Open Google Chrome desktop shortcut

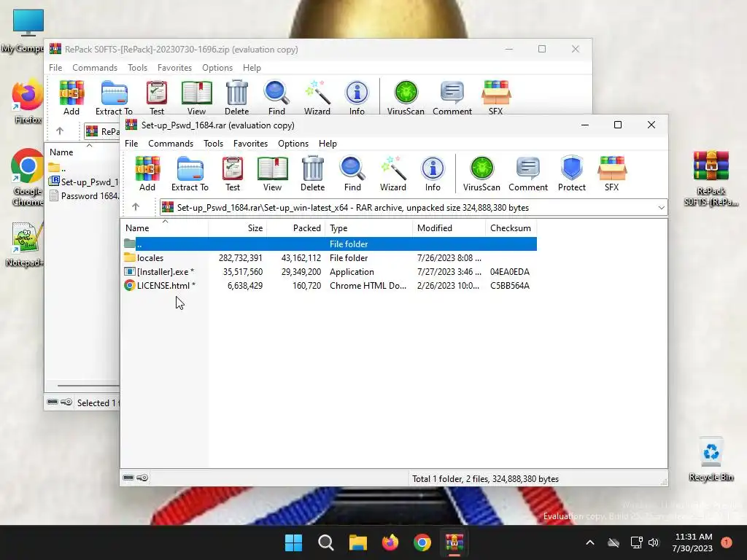pyautogui.click(x=28, y=177)
